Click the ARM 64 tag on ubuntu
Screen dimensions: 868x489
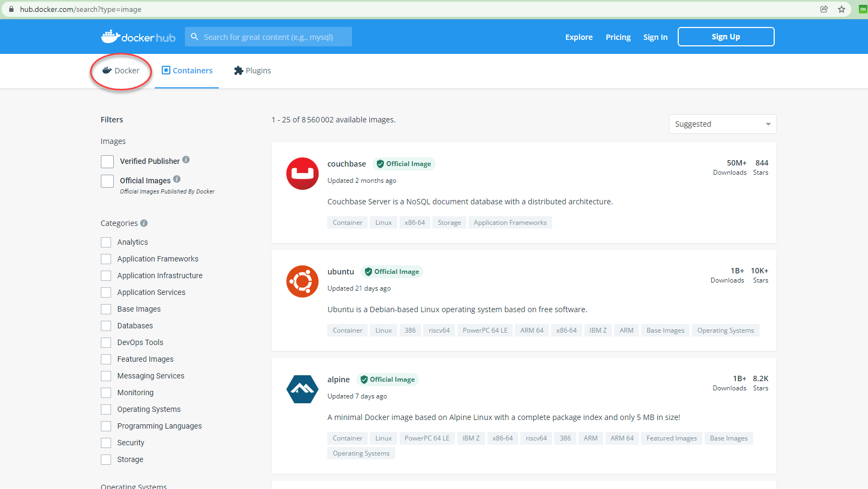click(532, 330)
